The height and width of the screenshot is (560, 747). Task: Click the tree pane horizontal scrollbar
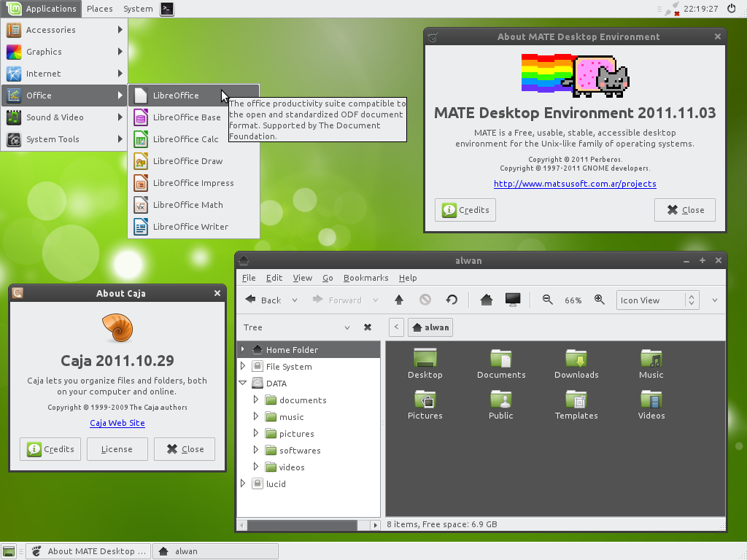[302, 525]
